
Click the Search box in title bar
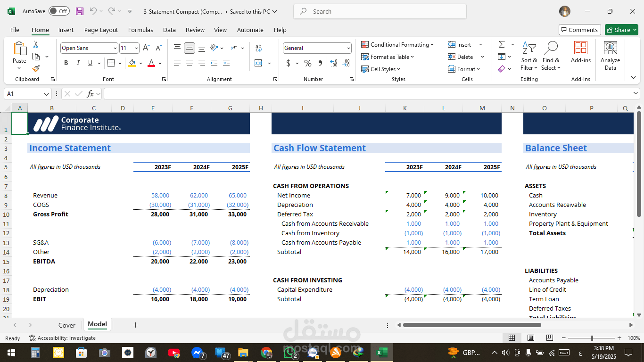(380, 11)
